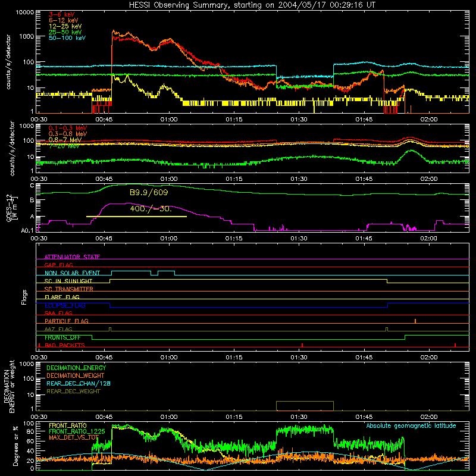Click the ATTENUATOR_STATE flag label

pos(72,257)
